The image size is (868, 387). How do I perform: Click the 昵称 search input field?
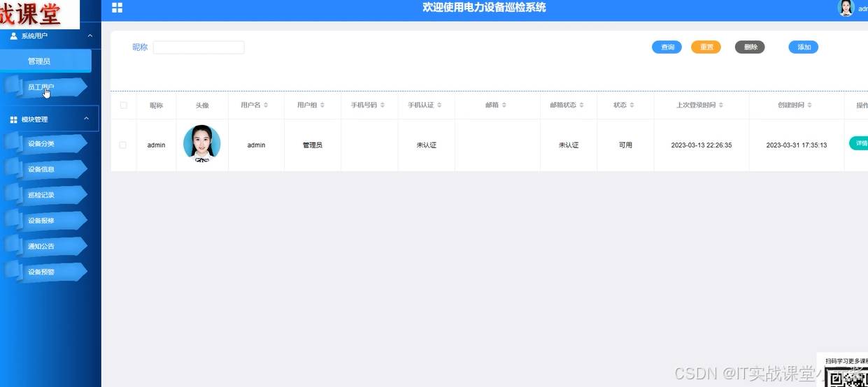[199, 48]
